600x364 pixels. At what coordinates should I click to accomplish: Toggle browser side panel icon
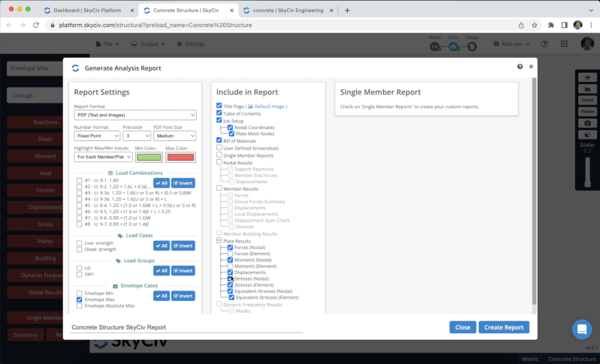pos(565,26)
